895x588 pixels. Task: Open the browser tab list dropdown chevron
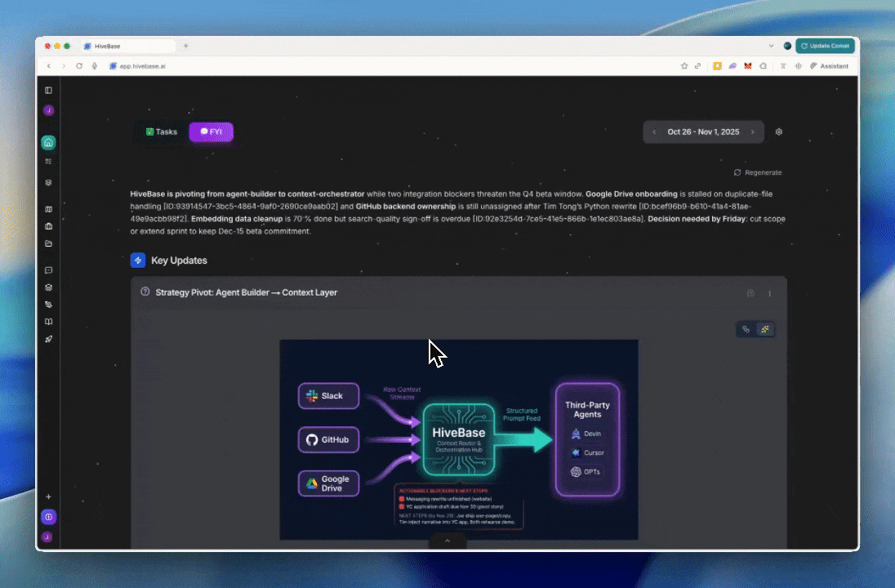772,47
